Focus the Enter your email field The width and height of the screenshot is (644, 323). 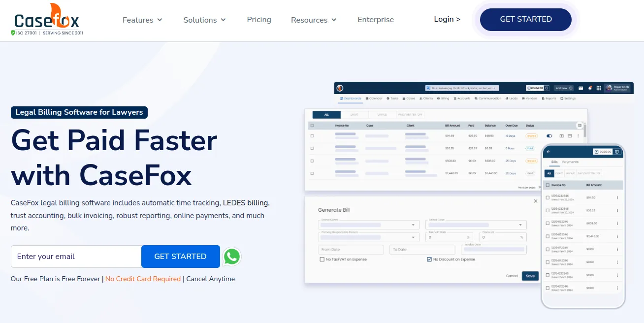pyautogui.click(x=76, y=257)
